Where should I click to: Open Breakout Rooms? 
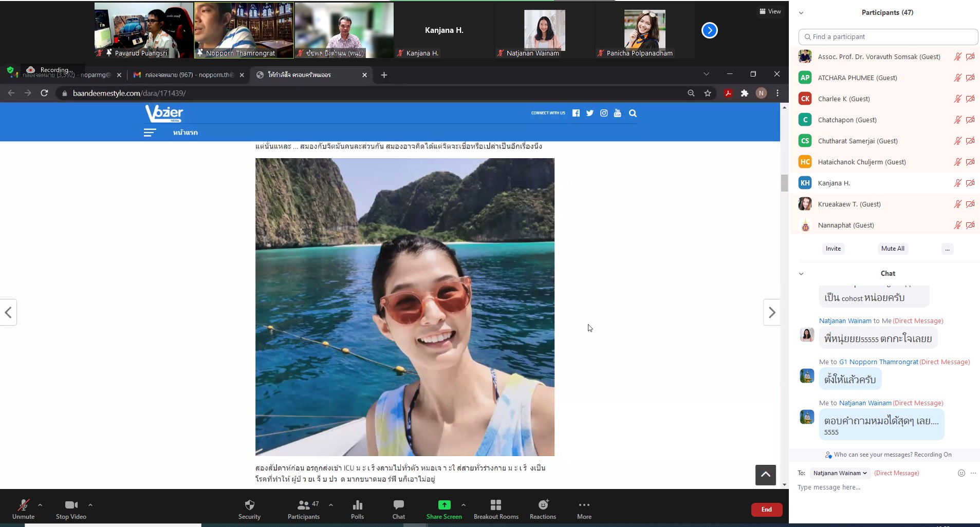click(495, 505)
